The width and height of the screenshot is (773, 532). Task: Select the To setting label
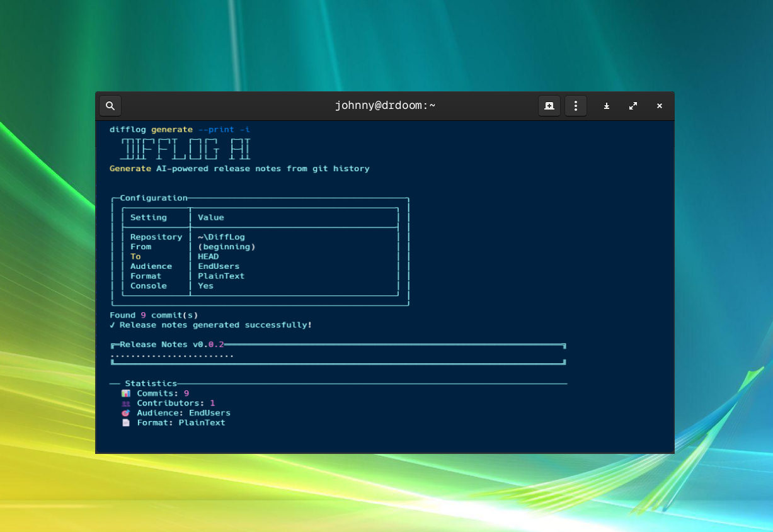coord(135,256)
